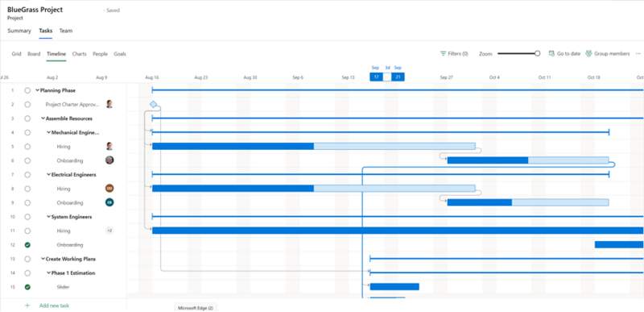Open the People view
The image size is (644, 312).
(100, 54)
